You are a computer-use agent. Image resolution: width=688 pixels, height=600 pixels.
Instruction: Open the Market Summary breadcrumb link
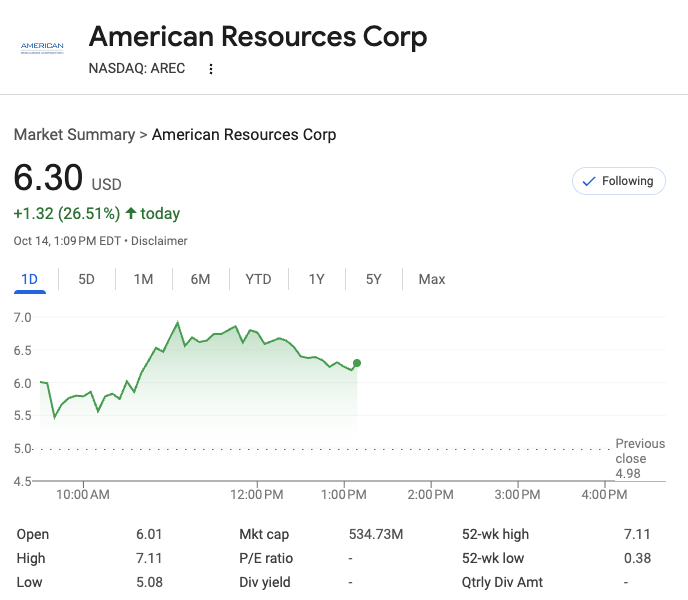click(75, 134)
